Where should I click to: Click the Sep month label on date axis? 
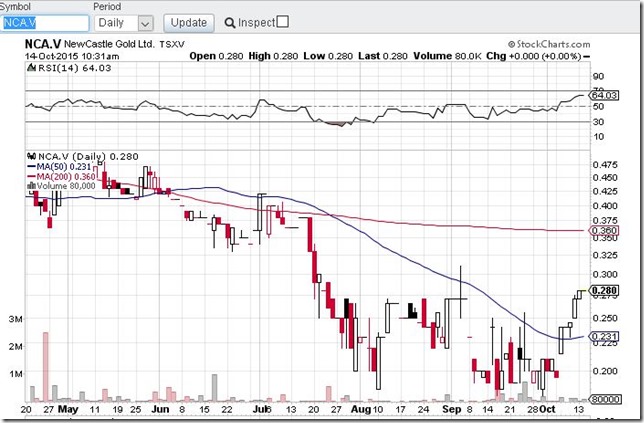point(452,409)
